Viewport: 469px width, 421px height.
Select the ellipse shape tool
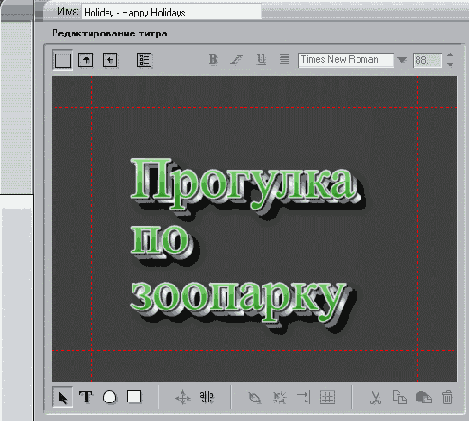[x=110, y=397]
